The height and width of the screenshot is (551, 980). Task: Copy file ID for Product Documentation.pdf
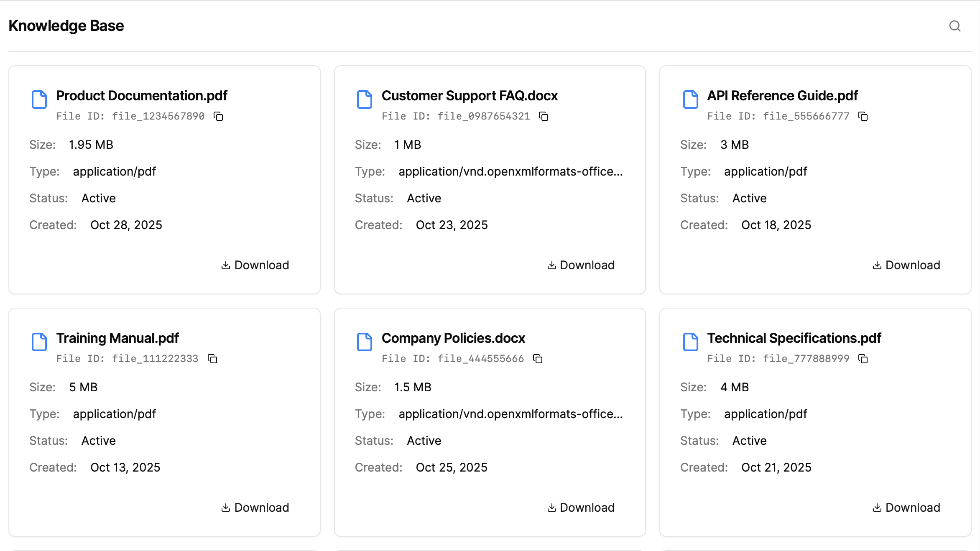218,116
